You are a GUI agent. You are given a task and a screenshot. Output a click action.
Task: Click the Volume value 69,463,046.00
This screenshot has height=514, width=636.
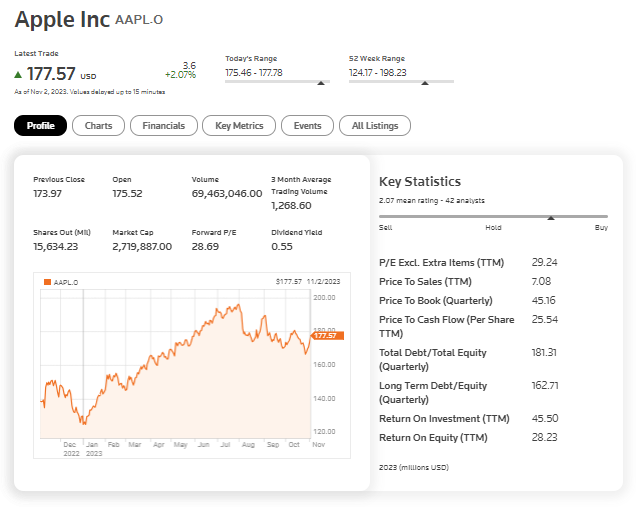click(x=227, y=194)
